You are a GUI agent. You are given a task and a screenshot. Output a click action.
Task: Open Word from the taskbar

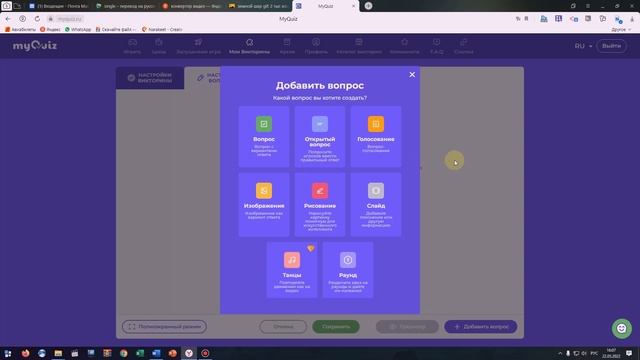(x=156, y=353)
